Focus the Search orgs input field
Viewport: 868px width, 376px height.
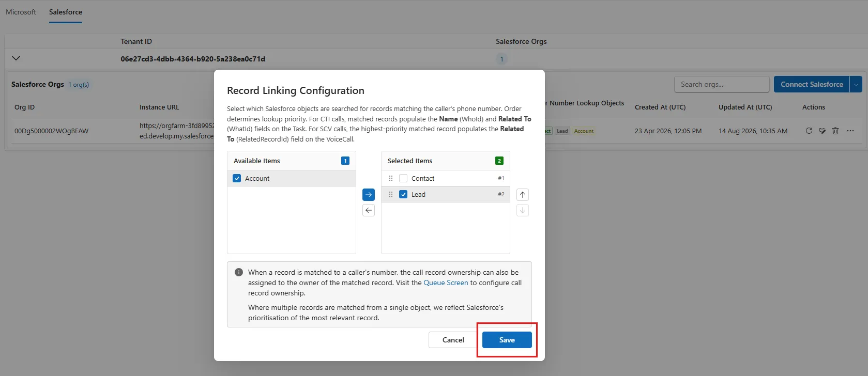click(722, 84)
